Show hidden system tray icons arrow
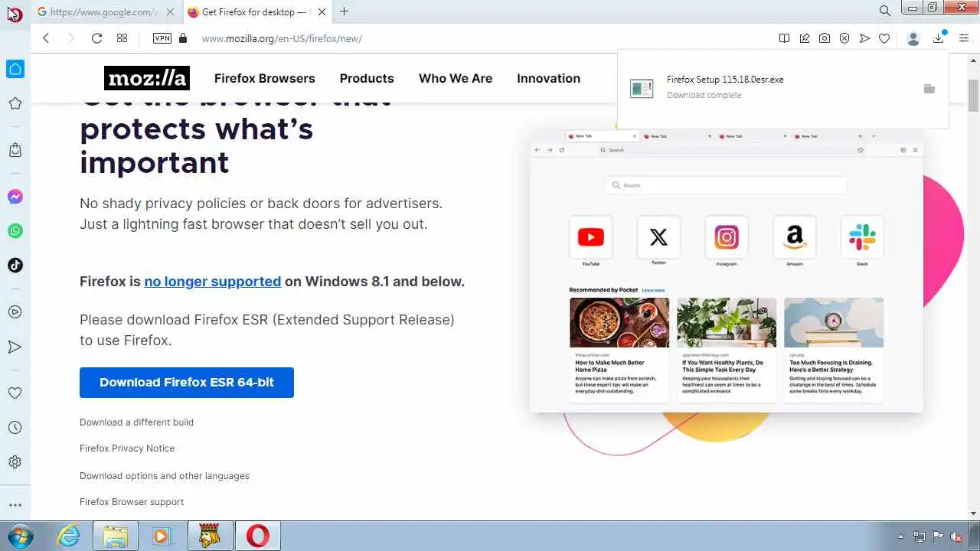This screenshot has width=980, height=551. (900, 536)
